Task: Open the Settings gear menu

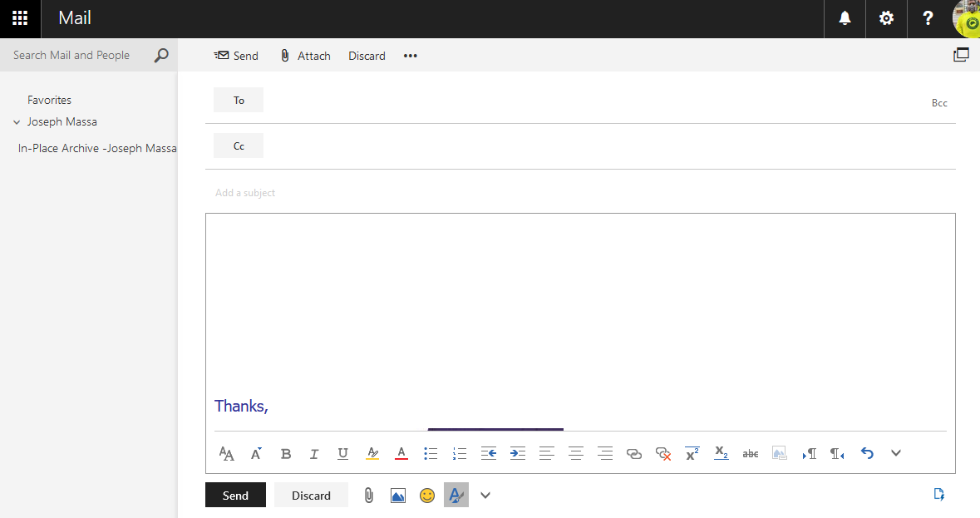Action: (886, 18)
